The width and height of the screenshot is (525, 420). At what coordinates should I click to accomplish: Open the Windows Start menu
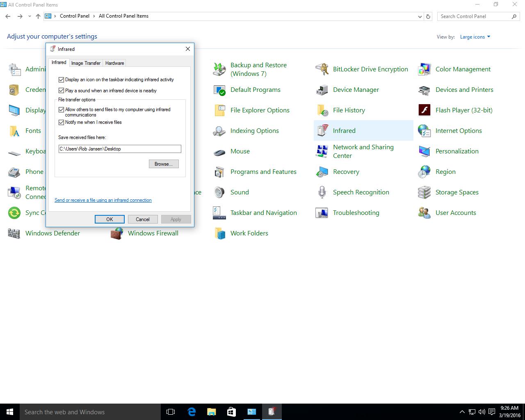pos(10,412)
